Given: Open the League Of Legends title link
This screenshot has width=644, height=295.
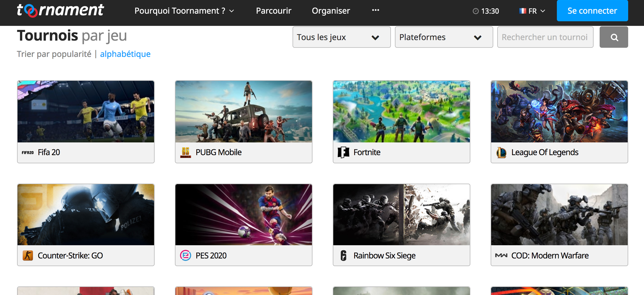Looking at the screenshot, I should pos(545,152).
